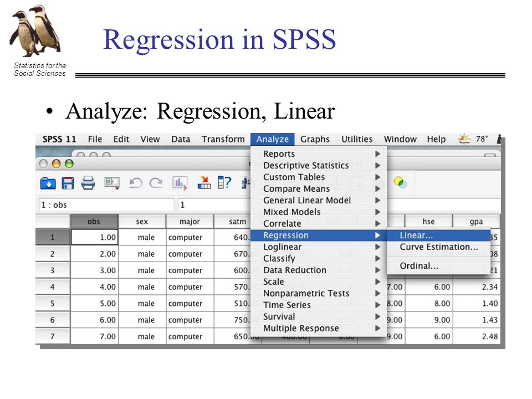Choose Linear... from Regression submenu
Screen dimensions: 532x399
(x=438, y=235)
